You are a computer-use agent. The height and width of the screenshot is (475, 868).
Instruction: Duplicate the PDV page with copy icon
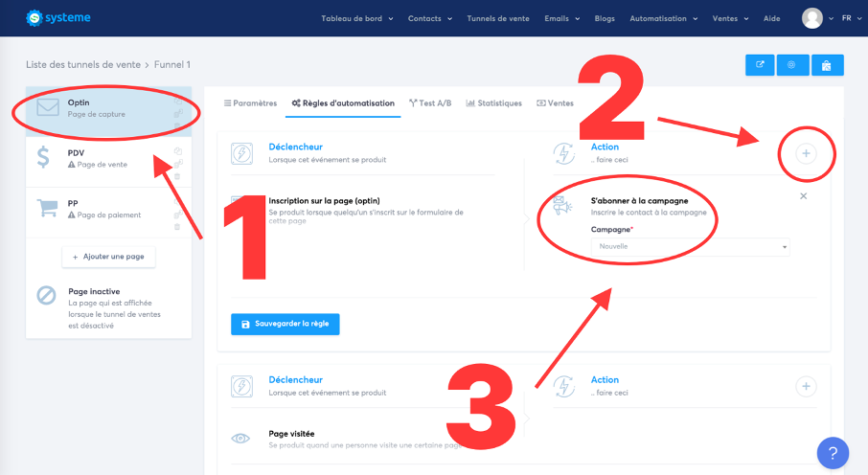tap(177, 151)
